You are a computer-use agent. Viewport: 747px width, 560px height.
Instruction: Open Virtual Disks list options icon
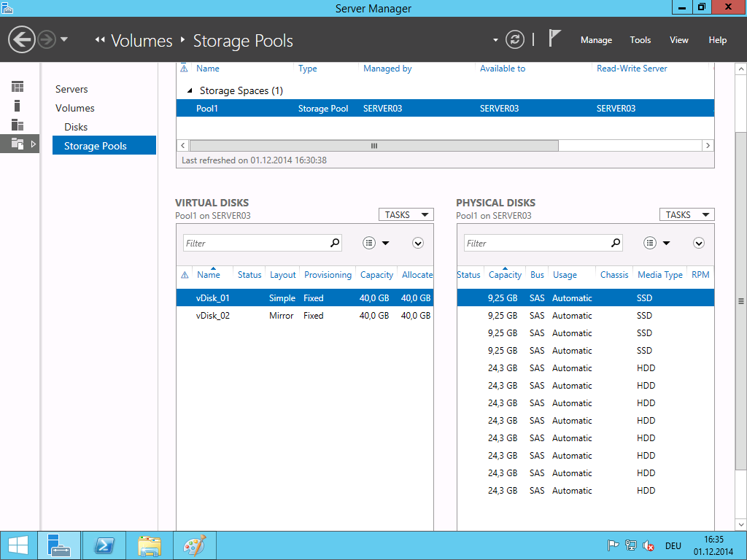pyautogui.click(x=369, y=243)
